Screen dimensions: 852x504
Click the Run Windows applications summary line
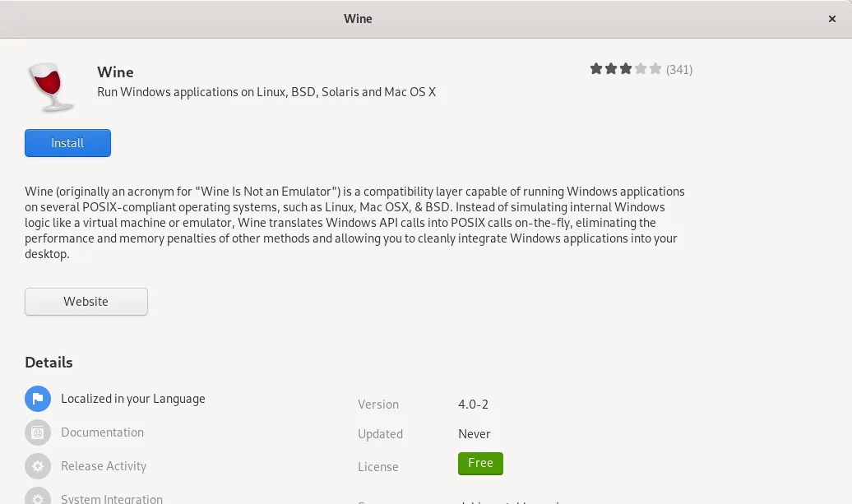point(266,92)
